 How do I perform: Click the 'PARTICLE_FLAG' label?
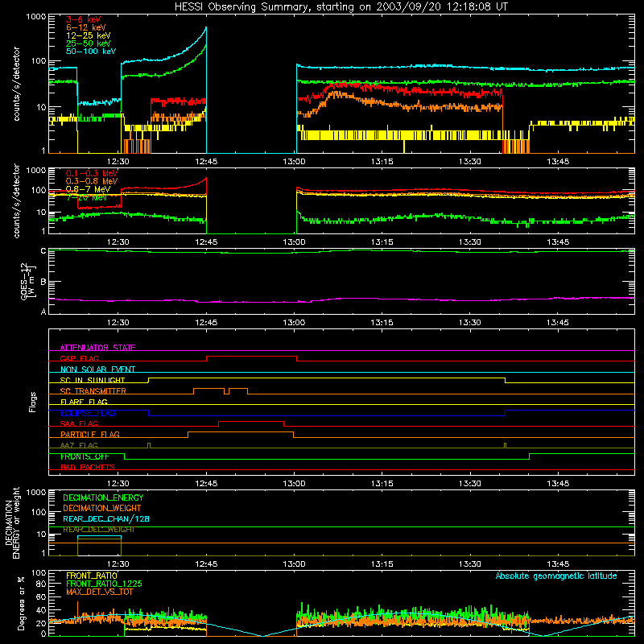point(90,434)
